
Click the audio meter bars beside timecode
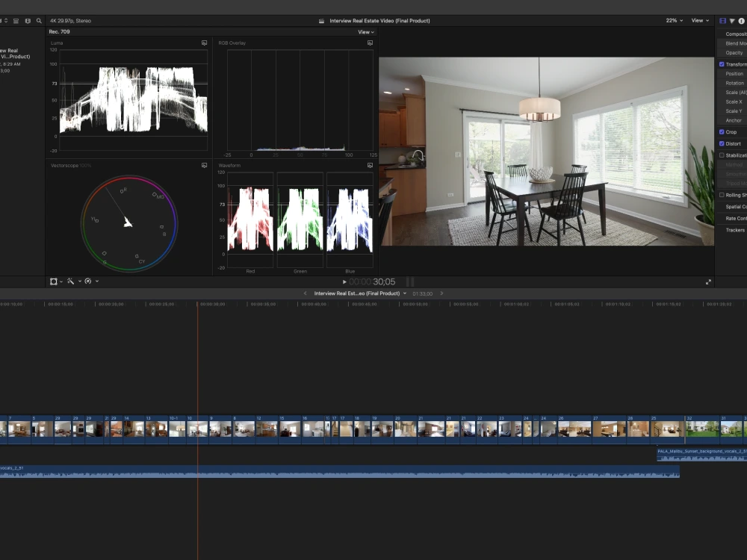(410, 282)
